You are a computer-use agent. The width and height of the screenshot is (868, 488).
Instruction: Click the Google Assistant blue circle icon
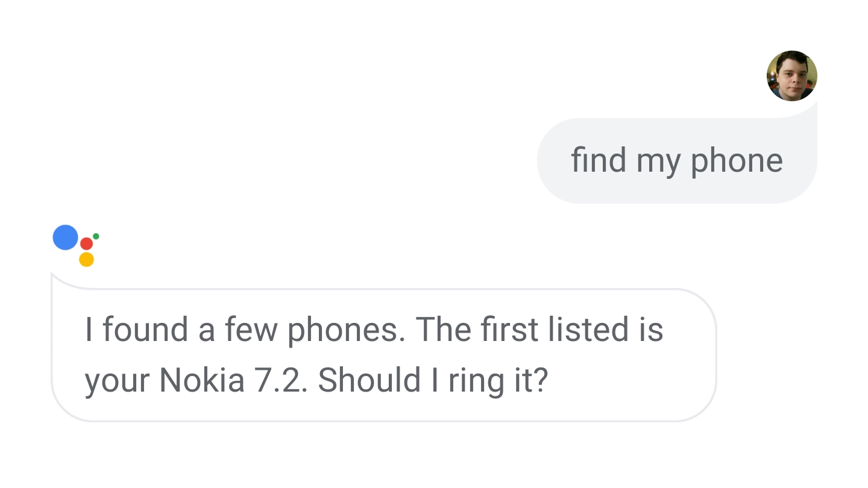pyautogui.click(x=65, y=237)
